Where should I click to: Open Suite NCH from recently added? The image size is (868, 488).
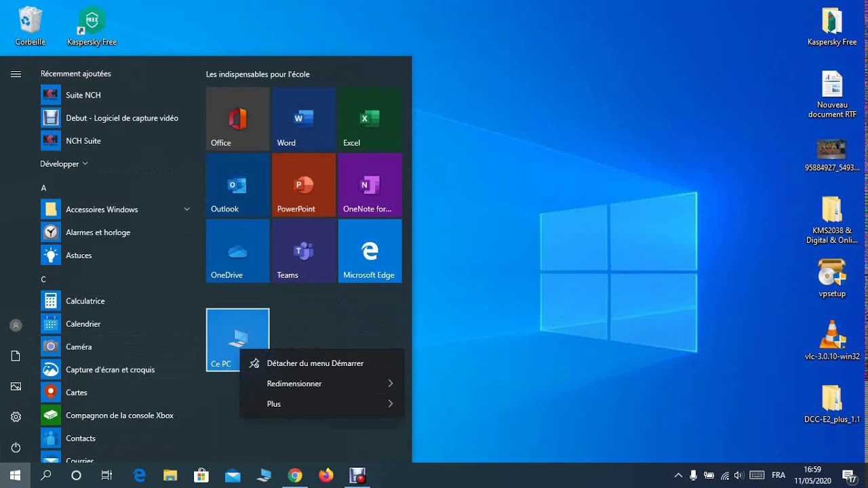click(x=115, y=95)
